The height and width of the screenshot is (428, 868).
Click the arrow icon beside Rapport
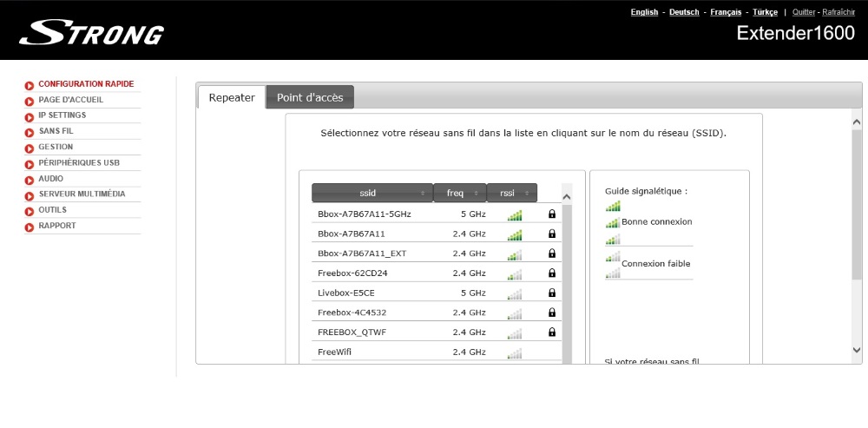(x=30, y=227)
